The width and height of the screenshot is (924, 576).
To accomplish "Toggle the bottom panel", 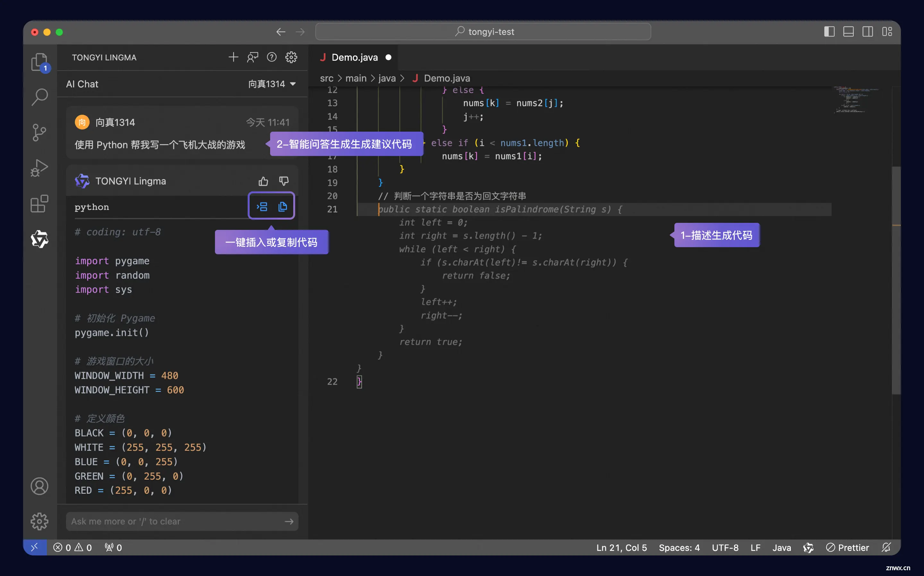I will pos(849,31).
